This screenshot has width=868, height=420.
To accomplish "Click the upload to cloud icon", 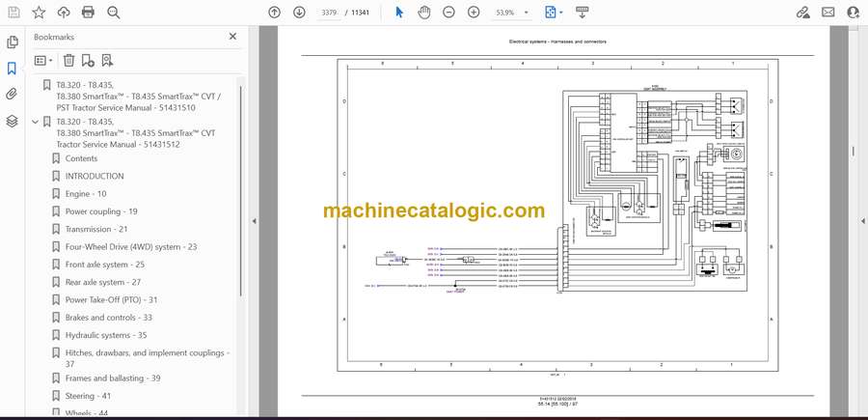I will point(64,13).
